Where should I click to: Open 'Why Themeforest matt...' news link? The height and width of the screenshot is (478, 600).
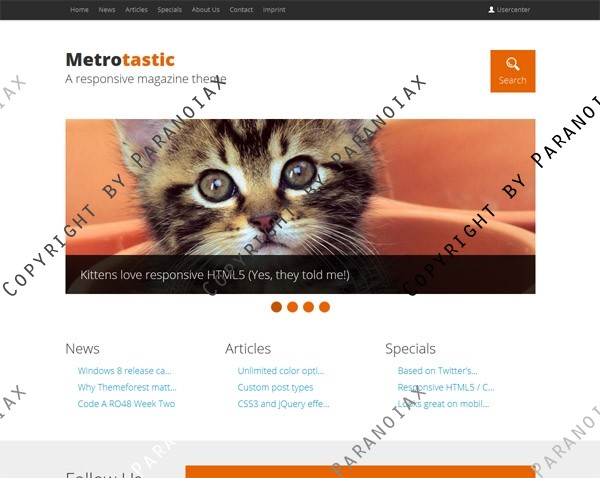coord(127,387)
